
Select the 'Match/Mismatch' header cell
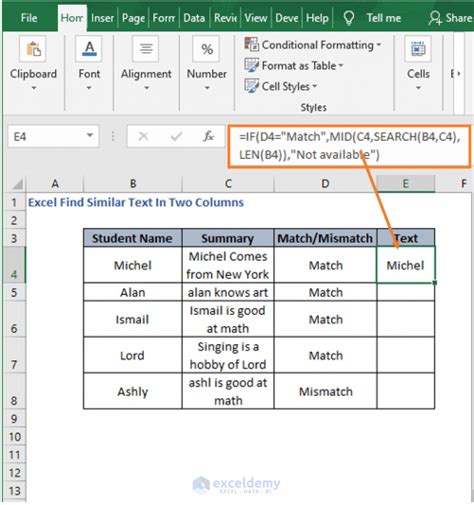point(325,238)
